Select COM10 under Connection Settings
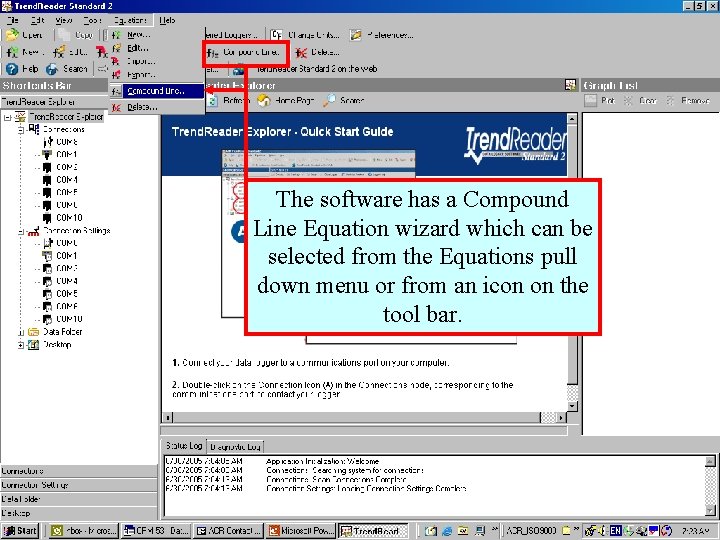Screen dimensions: 720x540 (x=69, y=319)
